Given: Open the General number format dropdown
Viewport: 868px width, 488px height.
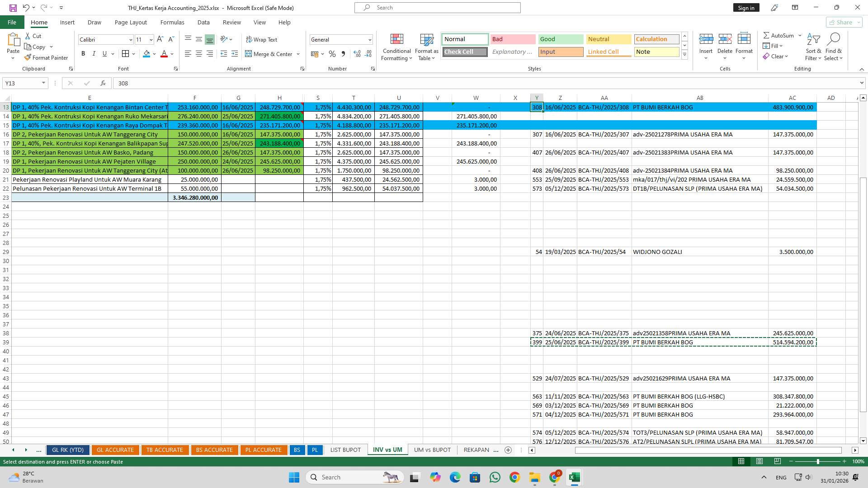Looking at the screenshot, I should click(370, 39).
